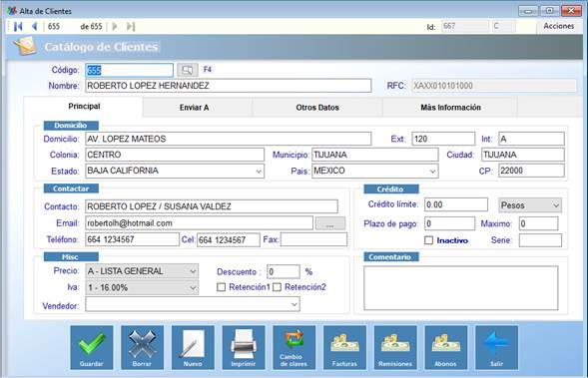588x378 pixels.
Task: Click the Colonia field
Action: point(175,155)
